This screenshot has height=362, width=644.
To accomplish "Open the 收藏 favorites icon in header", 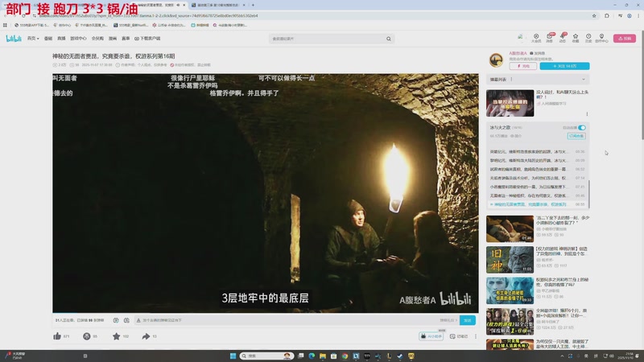I will pyautogui.click(x=576, y=38).
